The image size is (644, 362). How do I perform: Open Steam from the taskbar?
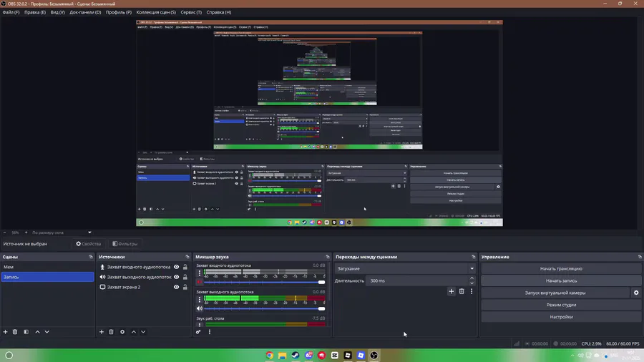(x=296, y=356)
